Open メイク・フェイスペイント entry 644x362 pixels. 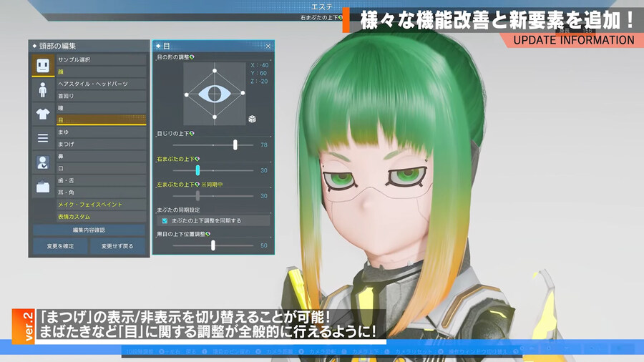[101, 205]
